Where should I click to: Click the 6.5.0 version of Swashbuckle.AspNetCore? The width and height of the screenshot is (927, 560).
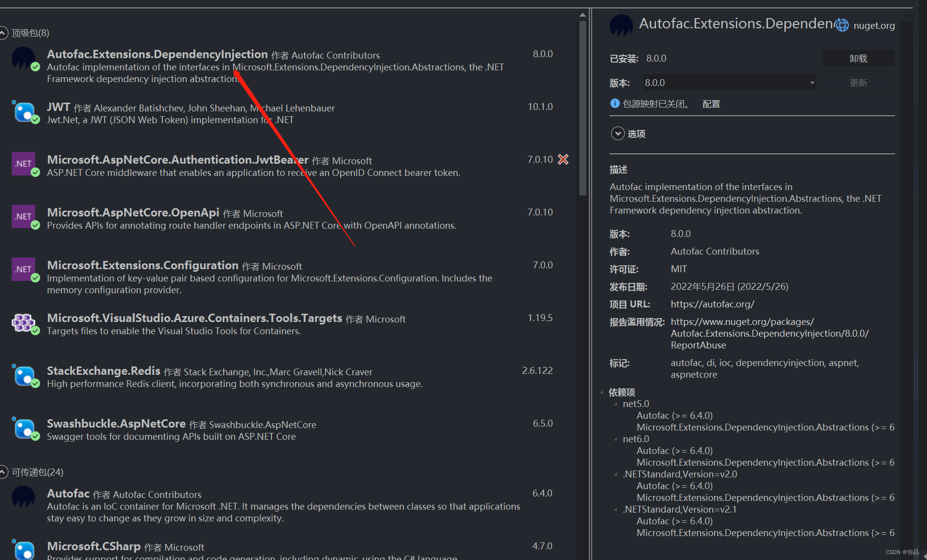pyautogui.click(x=543, y=423)
